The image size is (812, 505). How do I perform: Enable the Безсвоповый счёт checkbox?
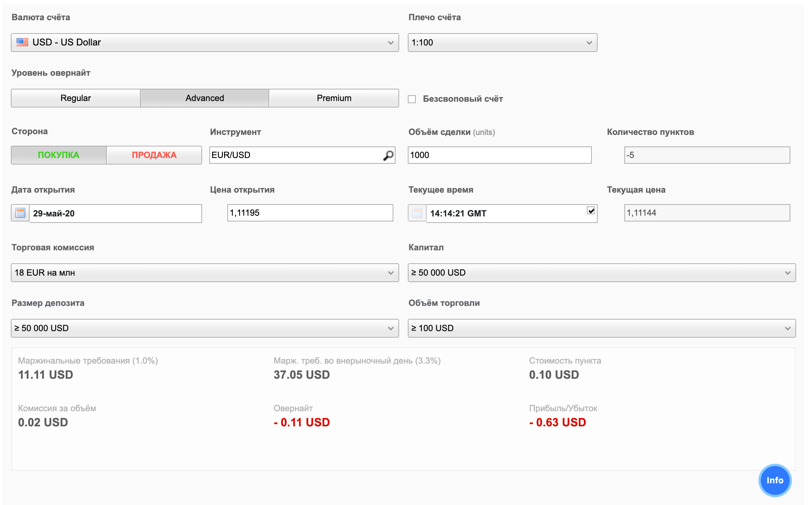[412, 99]
